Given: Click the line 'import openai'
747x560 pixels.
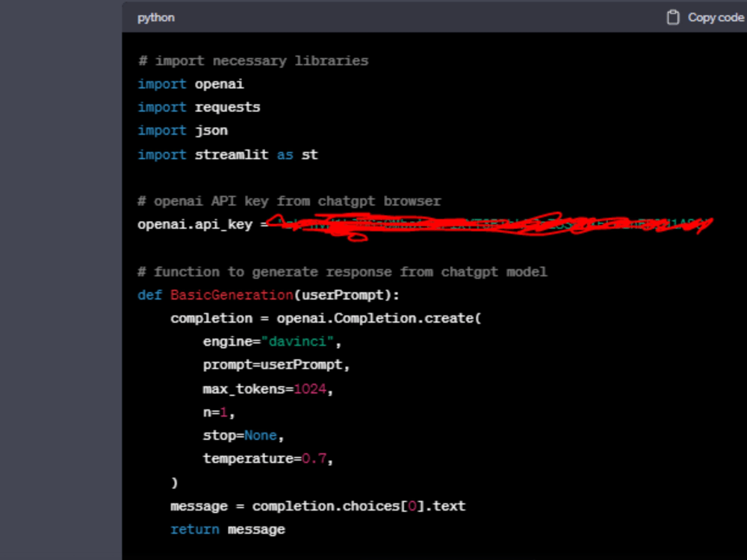Looking at the screenshot, I should pyautogui.click(x=190, y=84).
